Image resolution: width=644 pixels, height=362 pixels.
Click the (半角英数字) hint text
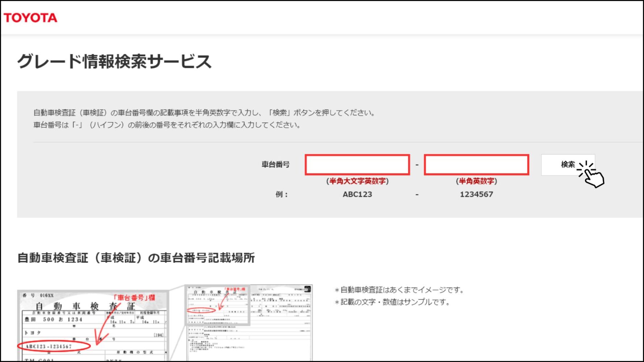[x=476, y=181]
